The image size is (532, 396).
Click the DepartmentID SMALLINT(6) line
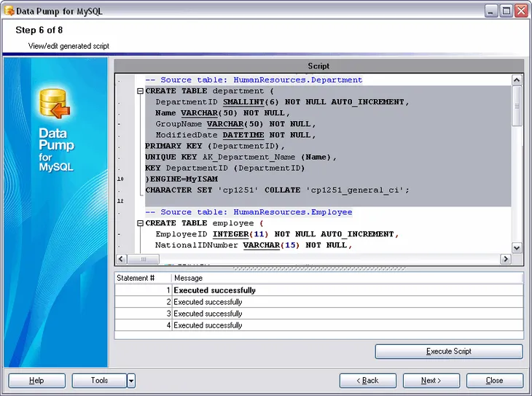(x=282, y=102)
